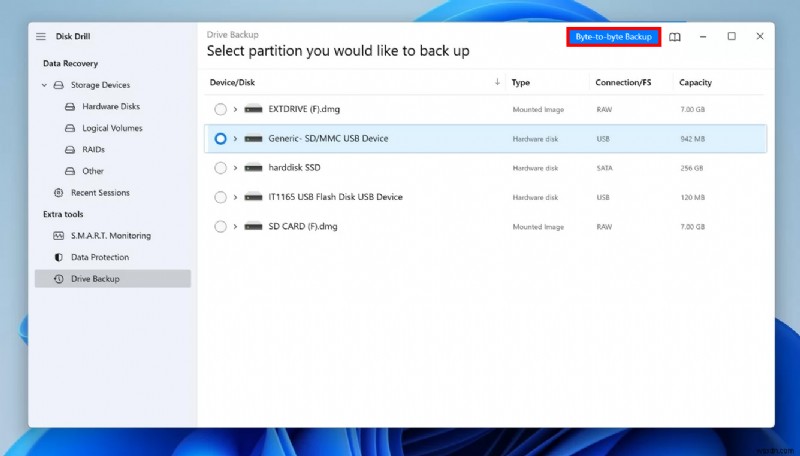This screenshot has height=456, width=800.
Task: Click the EXTDRIVE (F).dmg name
Action: [x=304, y=109]
